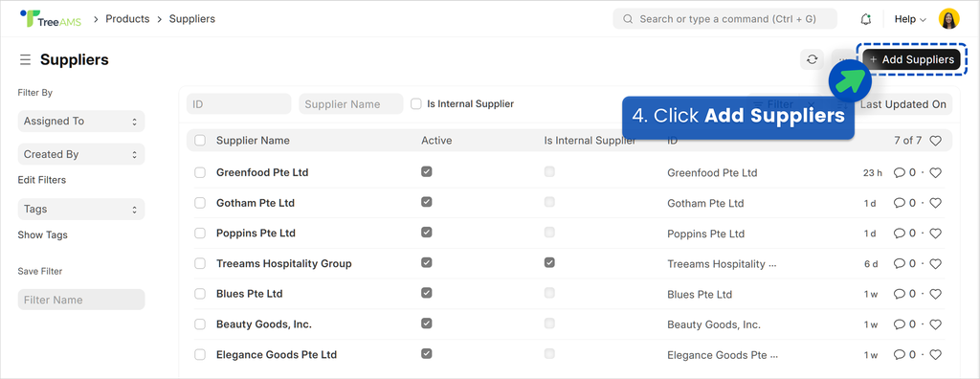This screenshot has height=379, width=980.
Task: Open the Treeams Hospitality Group supplier
Action: point(283,264)
